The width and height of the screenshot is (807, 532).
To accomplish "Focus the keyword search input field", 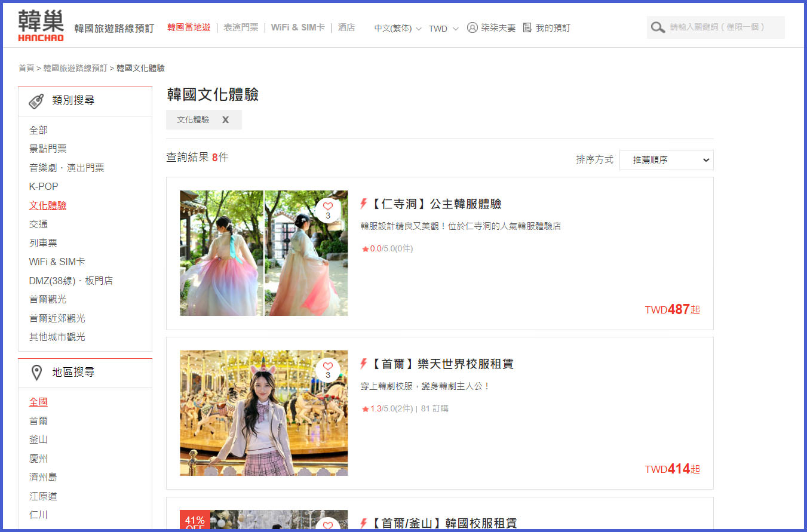I will [x=724, y=27].
